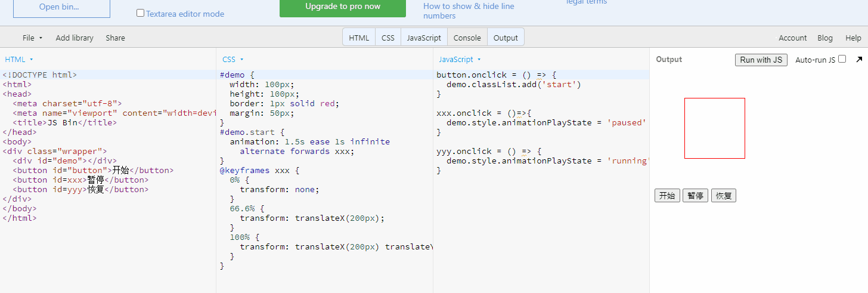Toggle the Console panel tab
Screen dimensions: 868x293
click(467, 37)
